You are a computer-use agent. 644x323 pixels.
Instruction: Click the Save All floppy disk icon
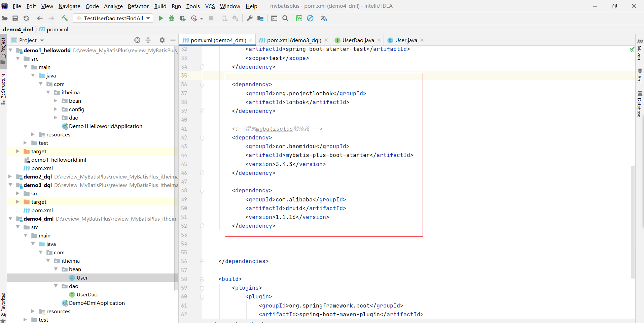[x=15, y=18]
